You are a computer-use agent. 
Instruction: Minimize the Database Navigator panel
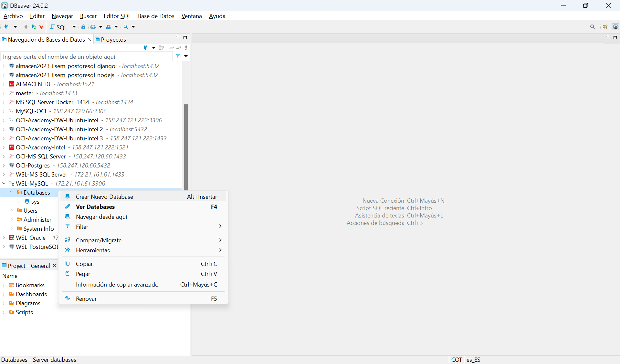pos(177,37)
